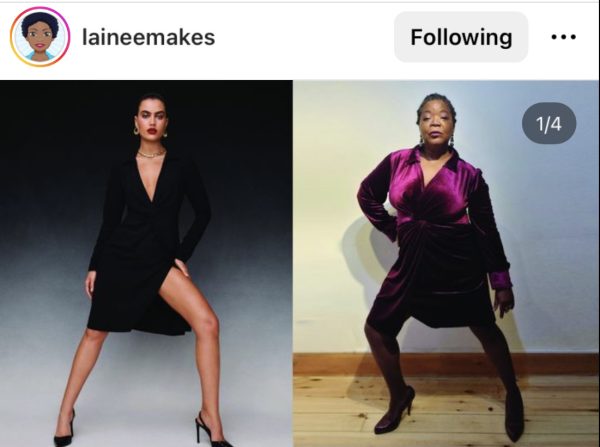600x447 pixels.
Task: Click the gold hoop earring in left photo
Action: 136,131
